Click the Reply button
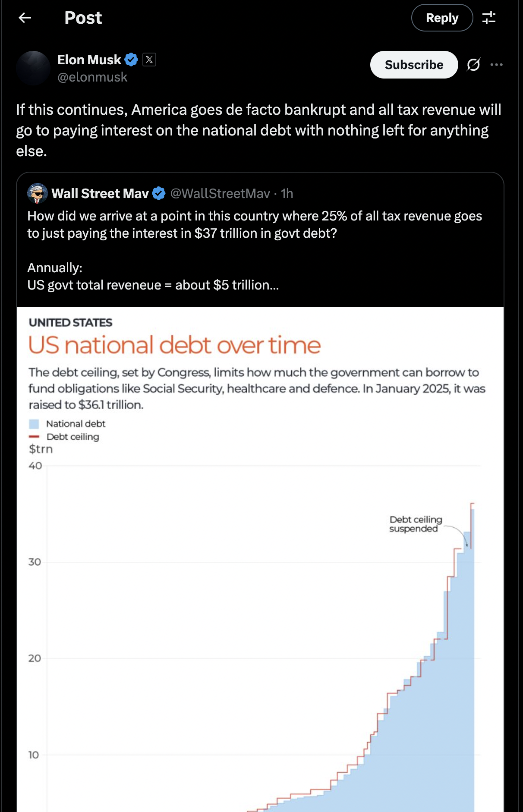523x812 pixels. click(442, 18)
